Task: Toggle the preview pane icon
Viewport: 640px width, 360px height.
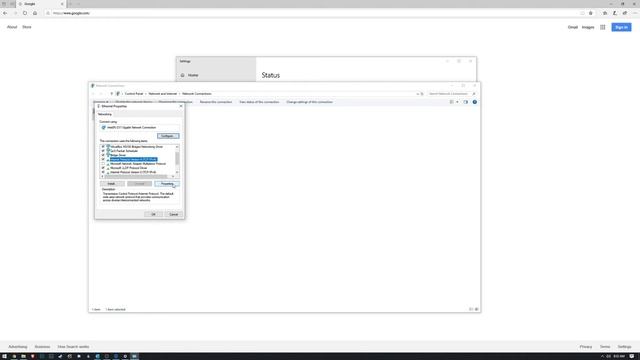Action: pos(465,102)
